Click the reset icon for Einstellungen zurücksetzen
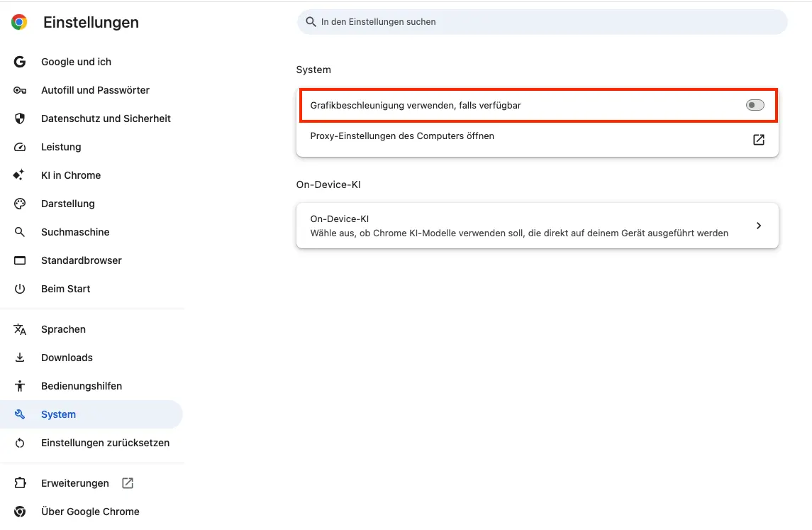Screen dimensions: 812x530 [20, 443]
